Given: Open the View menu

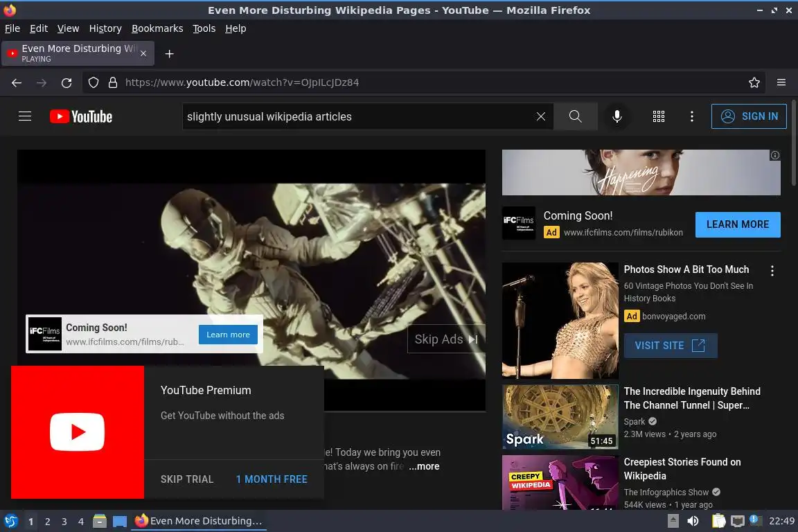Looking at the screenshot, I should [x=68, y=28].
